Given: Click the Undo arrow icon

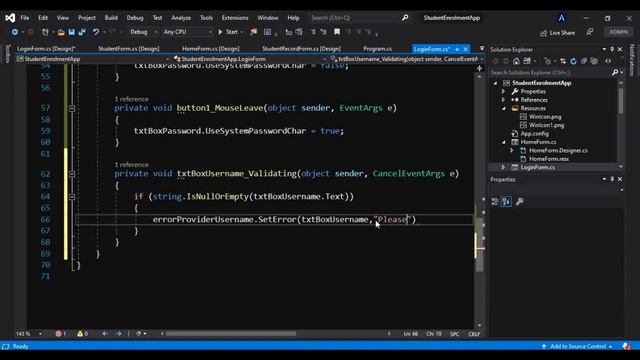Looking at the screenshot, I should pyautogui.click(x=96, y=32).
